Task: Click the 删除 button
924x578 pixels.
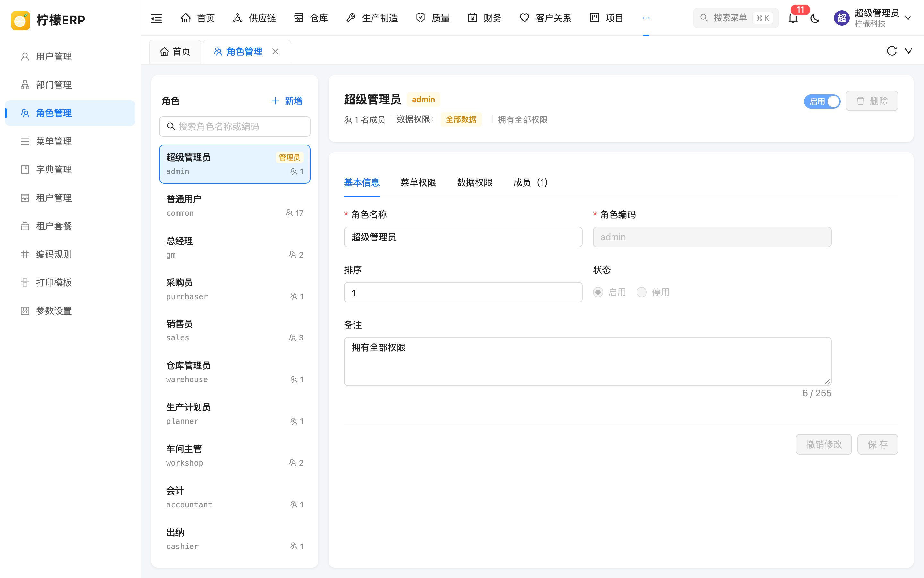Action: (x=872, y=101)
